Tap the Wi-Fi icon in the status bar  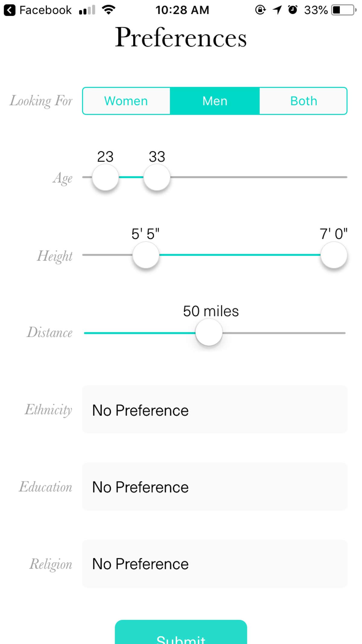(108, 10)
